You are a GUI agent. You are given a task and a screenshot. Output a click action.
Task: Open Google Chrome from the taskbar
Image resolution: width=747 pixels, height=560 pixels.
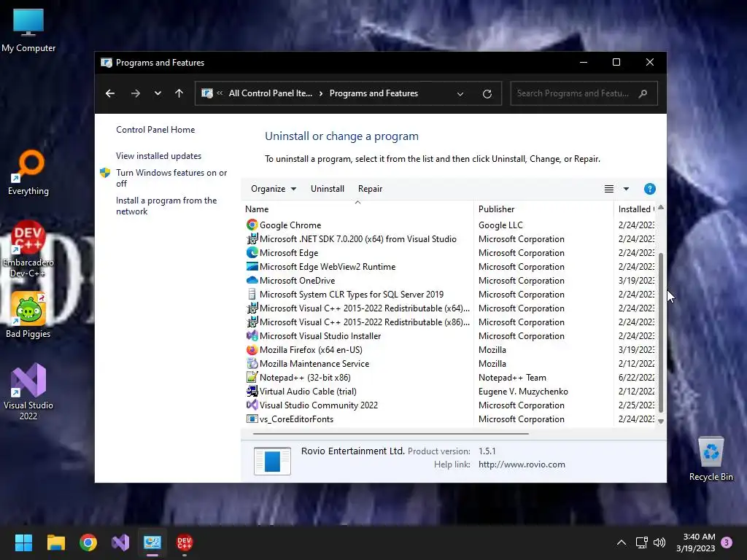pos(88,542)
